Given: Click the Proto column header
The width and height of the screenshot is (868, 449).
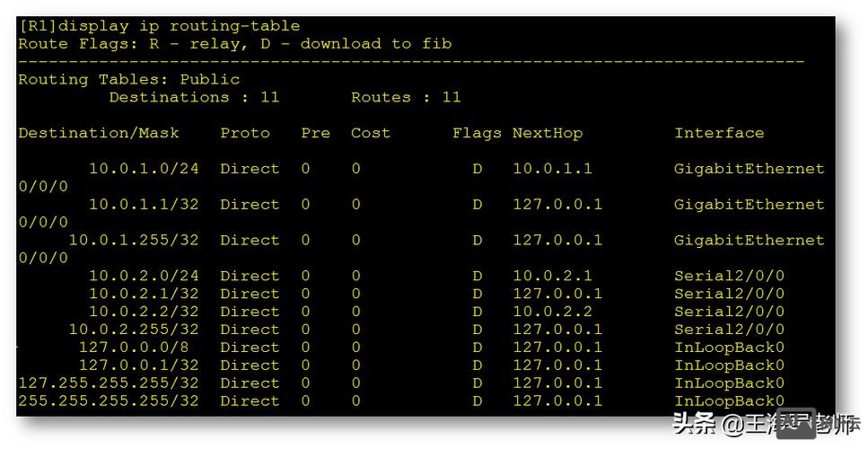Looking at the screenshot, I should (245, 133).
